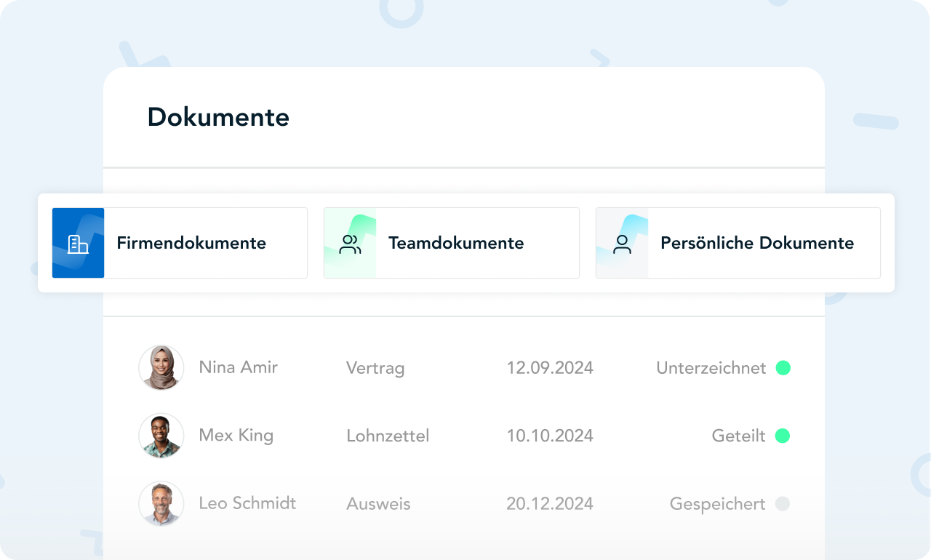
Task: Open the Nina Amir name entry
Action: pos(238,367)
